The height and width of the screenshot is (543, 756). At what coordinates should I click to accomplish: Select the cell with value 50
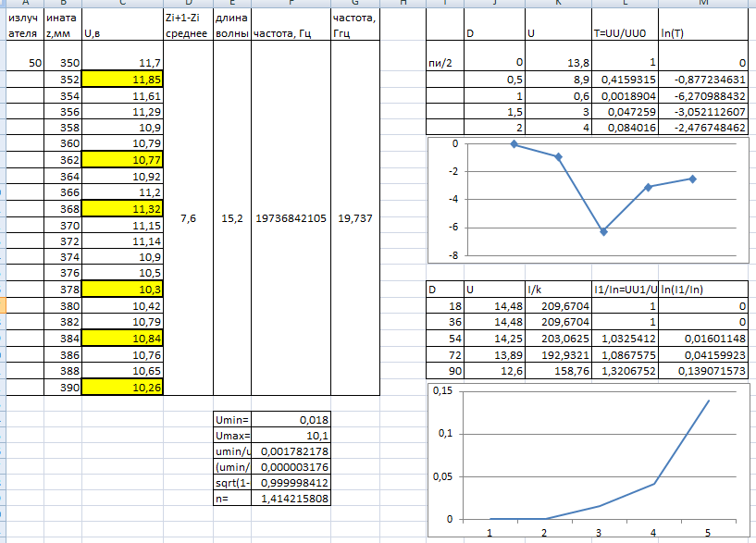click(25, 56)
